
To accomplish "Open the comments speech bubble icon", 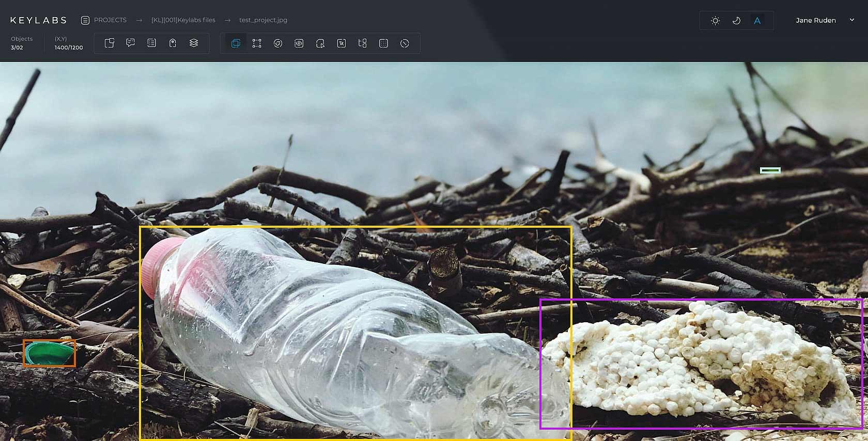I will [x=130, y=43].
